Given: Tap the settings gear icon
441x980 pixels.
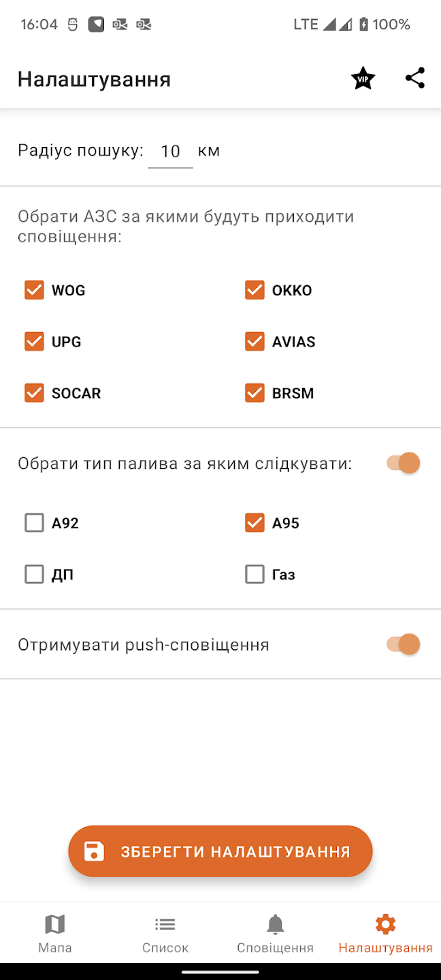Looking at the screenshot, I should 385,924.
